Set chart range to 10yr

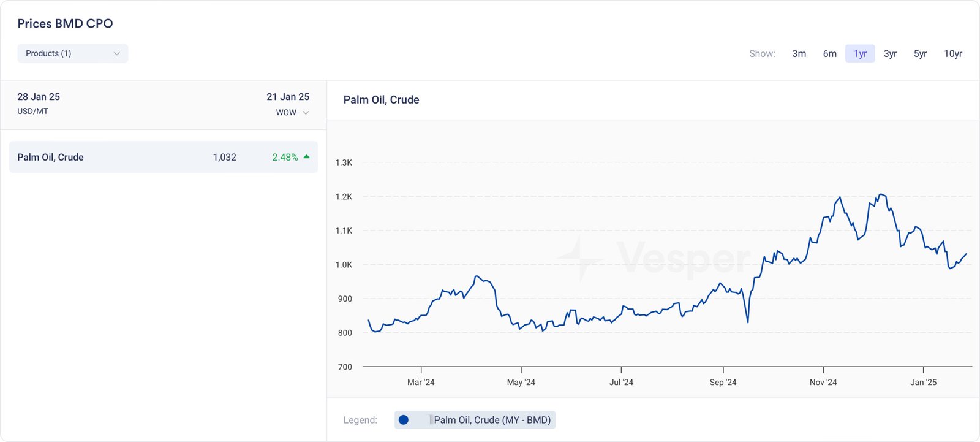pyautogui.click(x=952, y=54)
